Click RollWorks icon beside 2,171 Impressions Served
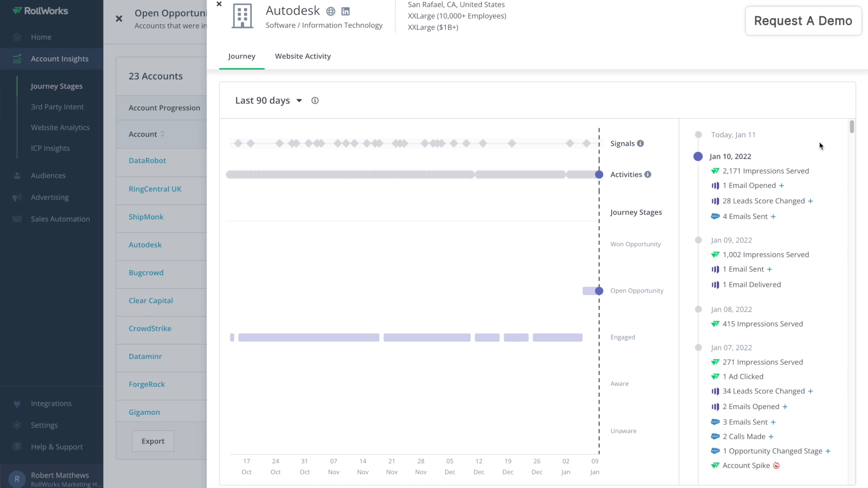 tap(715, 171)
